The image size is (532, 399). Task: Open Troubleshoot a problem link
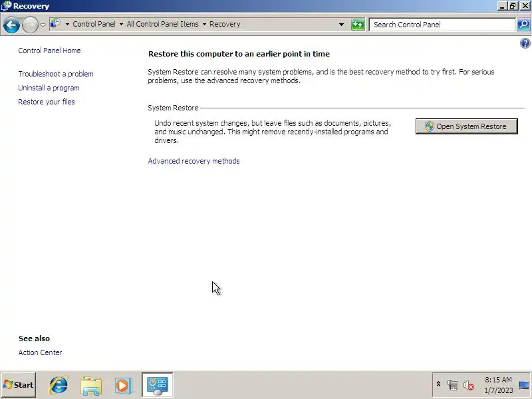coord(56,74)
